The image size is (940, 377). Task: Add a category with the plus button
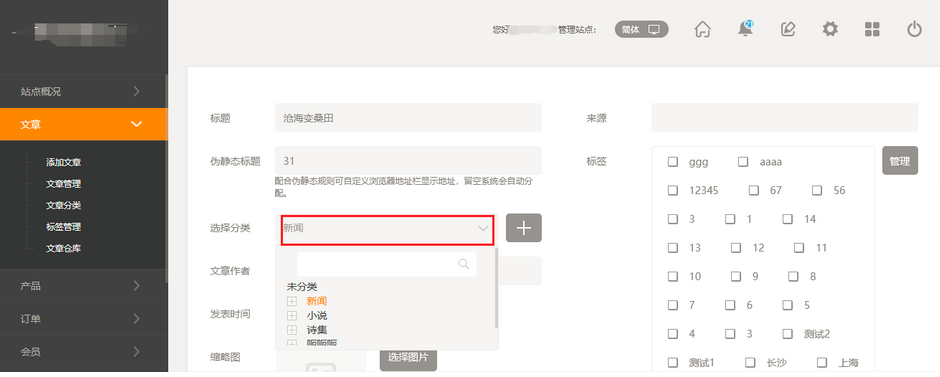click(x=524, y=228)
